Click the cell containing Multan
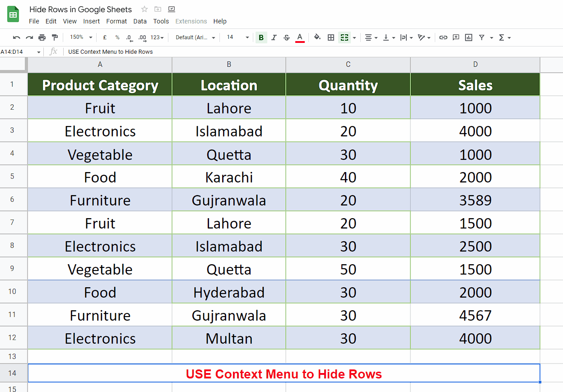This screenshot has height=392, width=563. 229,338
